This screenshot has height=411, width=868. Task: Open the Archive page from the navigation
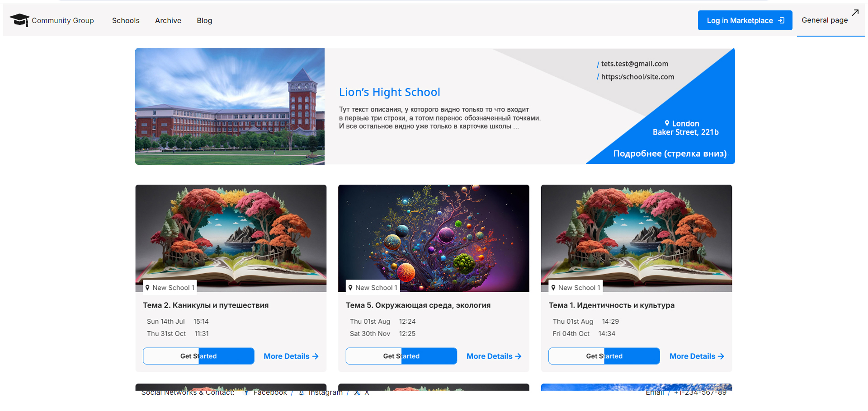pos(168,20)
